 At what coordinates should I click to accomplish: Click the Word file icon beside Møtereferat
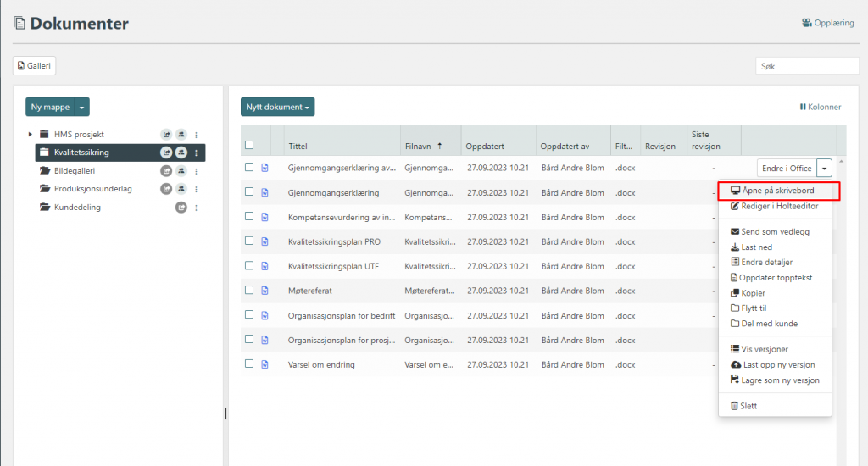pyautogui.click(x=264, y=291)
